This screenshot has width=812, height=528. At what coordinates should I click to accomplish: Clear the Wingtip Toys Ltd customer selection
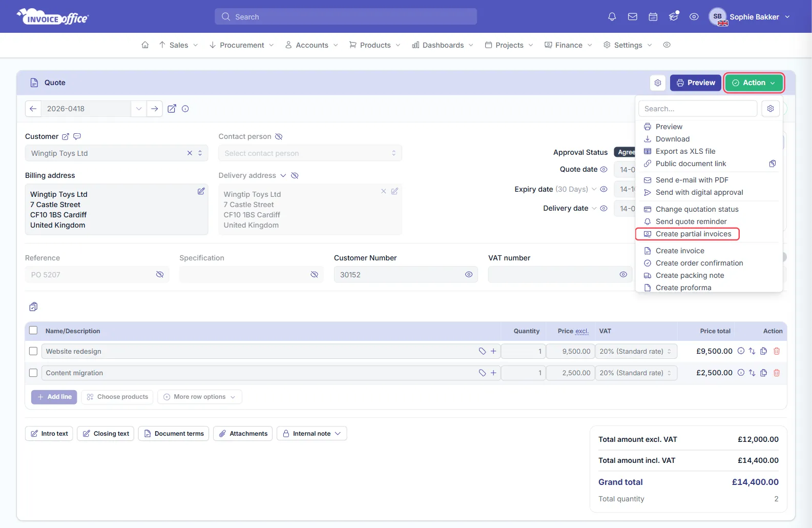pos(190,153)
